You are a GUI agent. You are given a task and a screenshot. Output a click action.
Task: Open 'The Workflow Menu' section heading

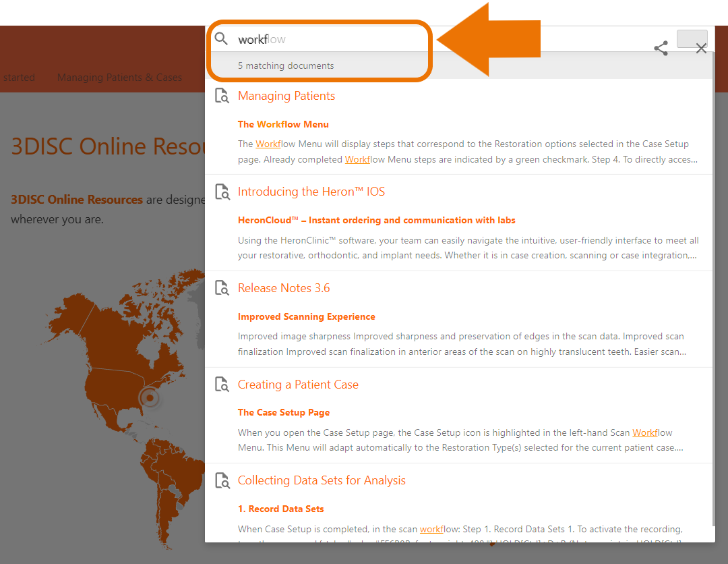[283, 125]
